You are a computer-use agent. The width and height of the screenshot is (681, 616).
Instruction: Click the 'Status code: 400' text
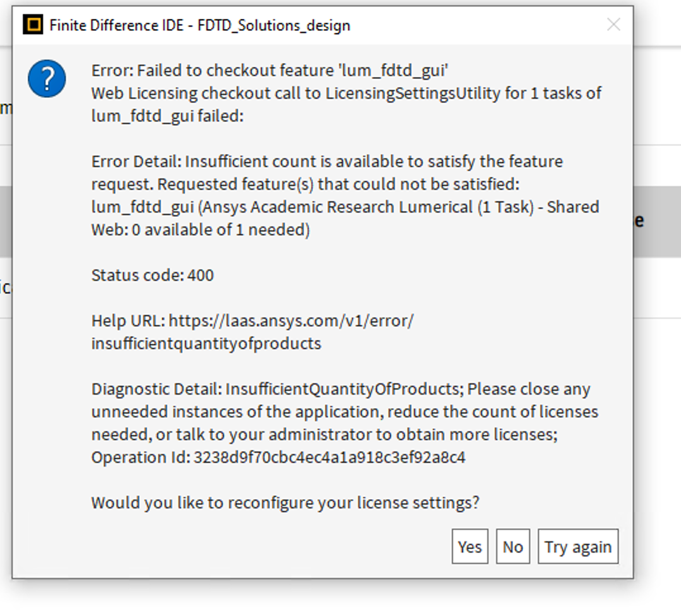coord(153,275)
